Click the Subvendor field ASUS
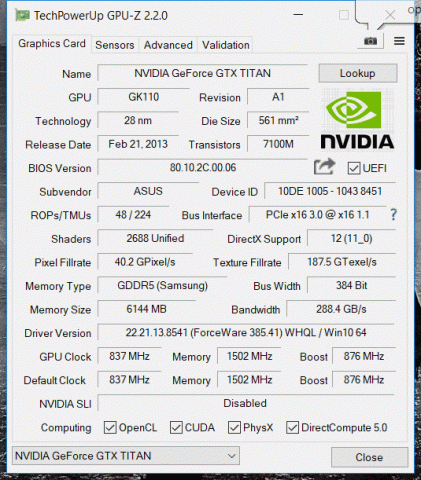The height and width of the screenshot is (480, 421). (x=148, y=191)
